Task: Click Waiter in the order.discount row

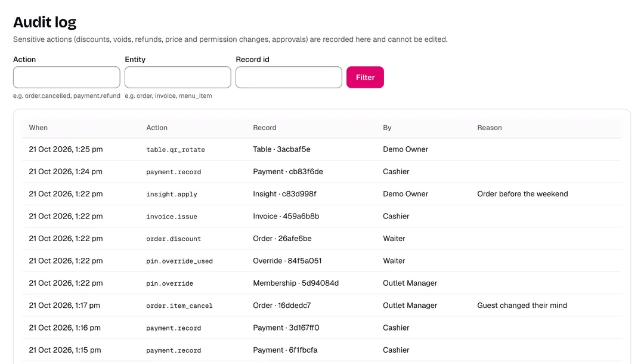Action: point(394,238)
